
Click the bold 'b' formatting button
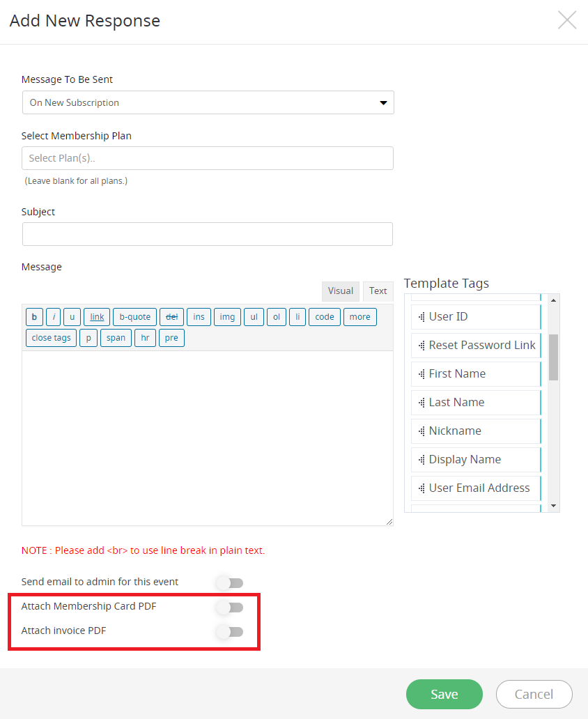[34, 317]
